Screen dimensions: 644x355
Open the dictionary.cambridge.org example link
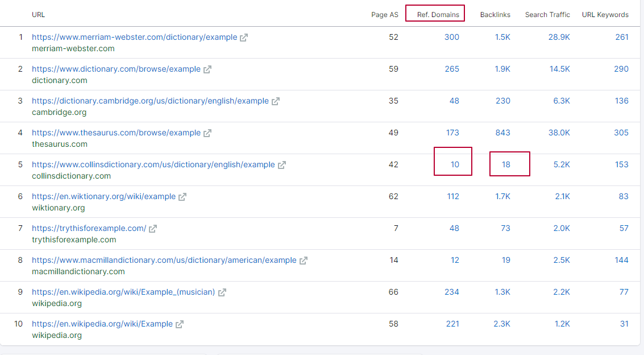(150, 101)
